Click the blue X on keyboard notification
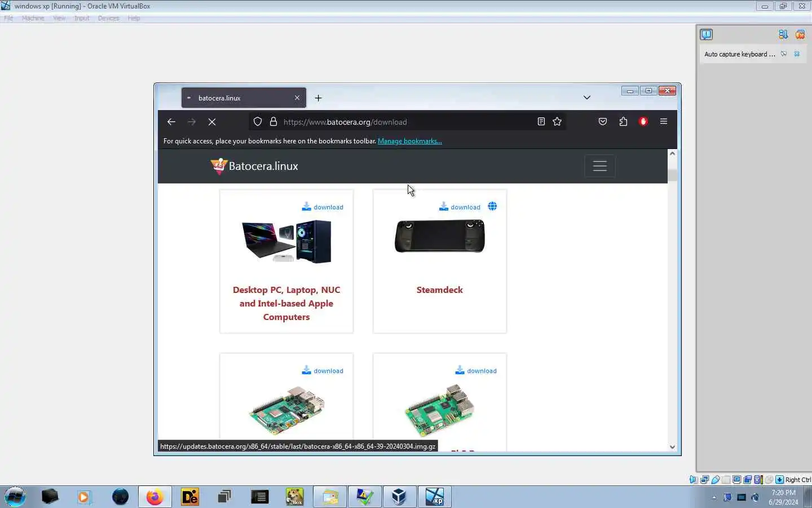 click(x=797, y=54)
